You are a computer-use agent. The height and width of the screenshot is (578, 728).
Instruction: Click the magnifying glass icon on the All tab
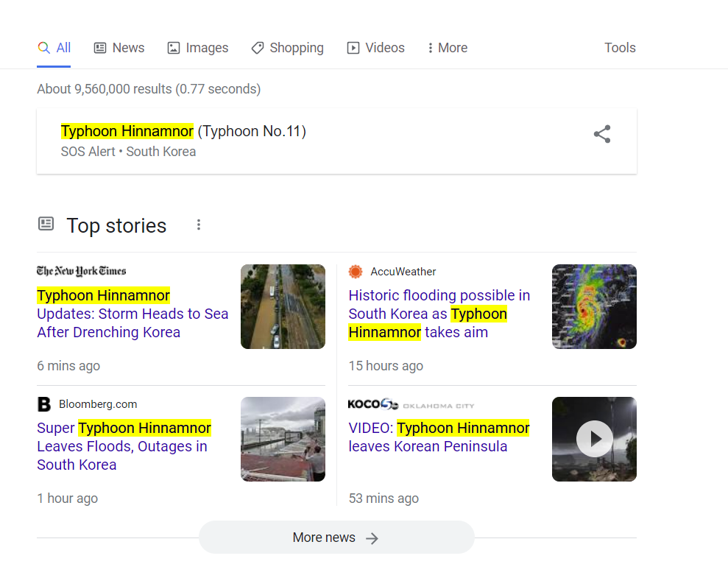[43, 47]
